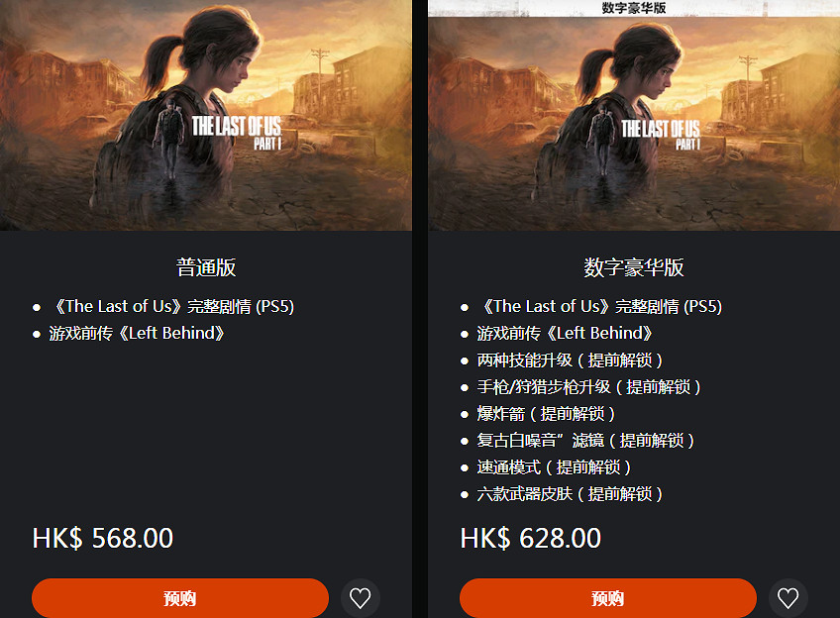Click the 手枪/狩猎步枪升级 feature line

tap(589, 387)
